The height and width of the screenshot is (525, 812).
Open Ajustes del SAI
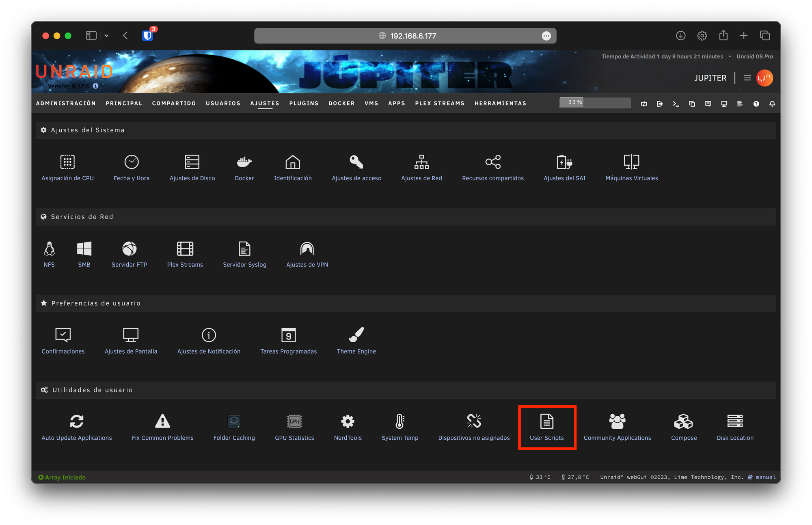564,168
